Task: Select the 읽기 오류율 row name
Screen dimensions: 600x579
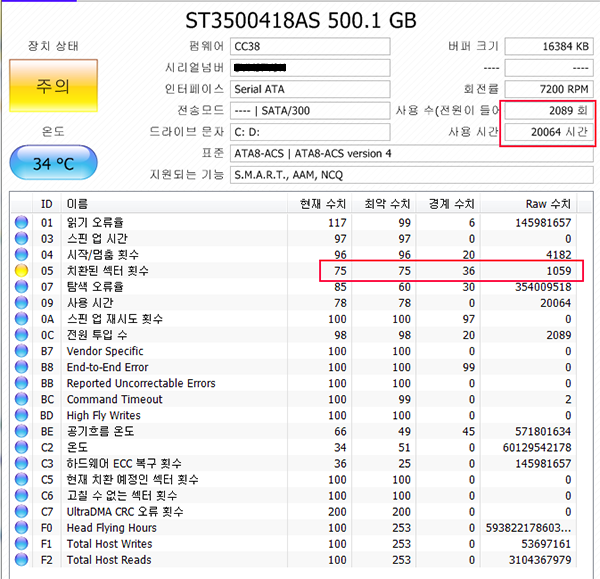Action: (95, 222)
